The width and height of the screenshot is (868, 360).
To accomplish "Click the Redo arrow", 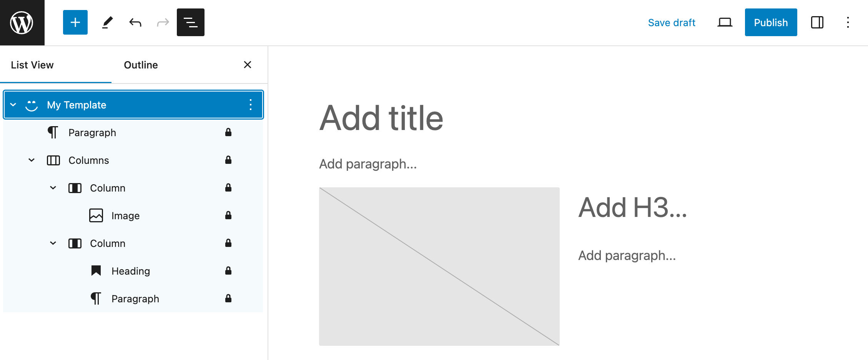I will click(163, 22).
